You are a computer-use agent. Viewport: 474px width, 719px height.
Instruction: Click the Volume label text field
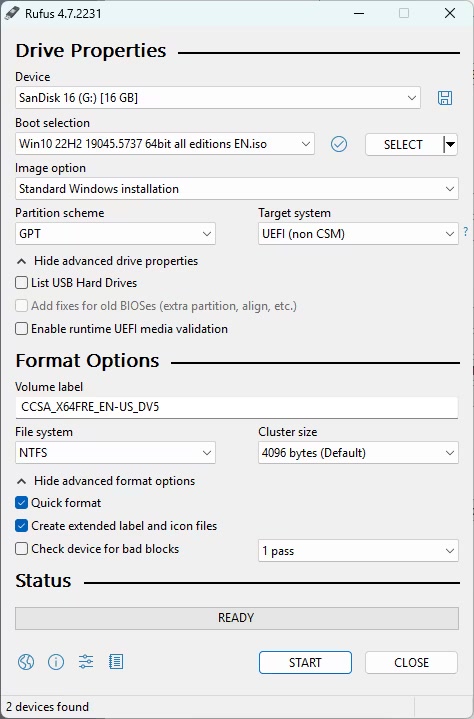(237, 407)
